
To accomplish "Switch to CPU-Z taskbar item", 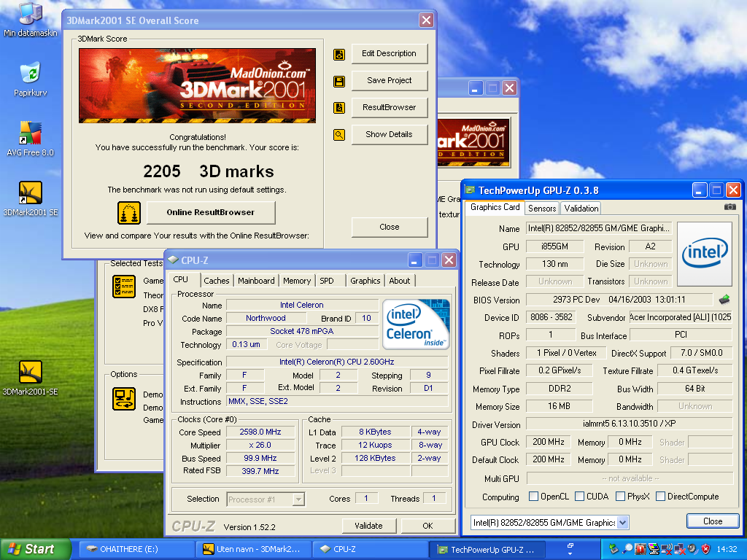I will pyautogui.click(x=370, y=549).
